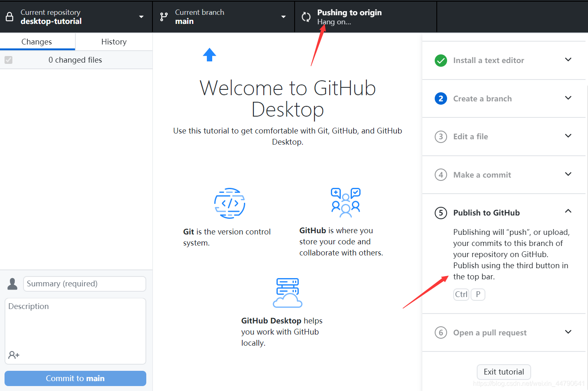Screen dimensions: 588x391
Task: Click the Install a text editor step title
Action: pos(489,61)
